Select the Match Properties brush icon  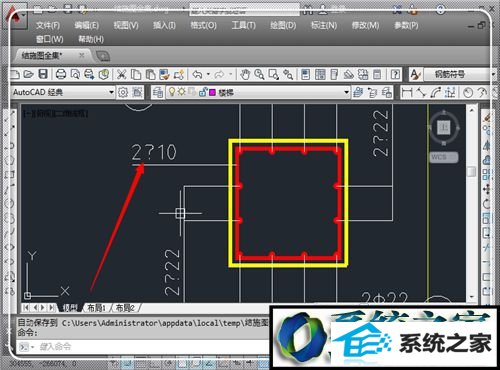[164, 74]
